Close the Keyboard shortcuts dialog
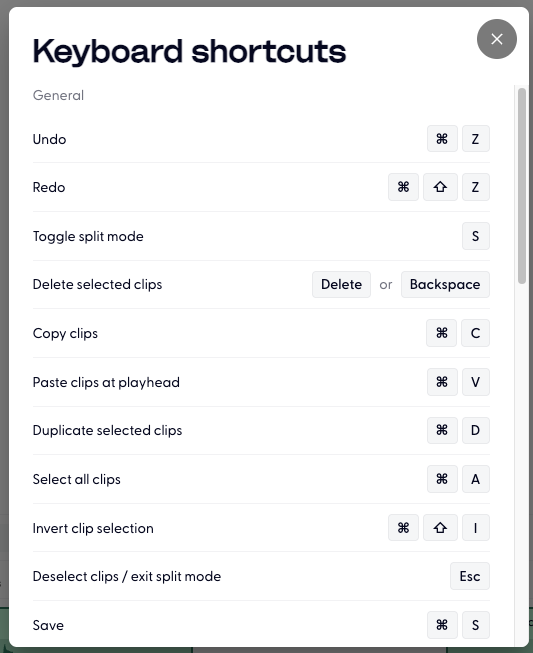Viewport: 533px width, 653px height. (497, 39)
